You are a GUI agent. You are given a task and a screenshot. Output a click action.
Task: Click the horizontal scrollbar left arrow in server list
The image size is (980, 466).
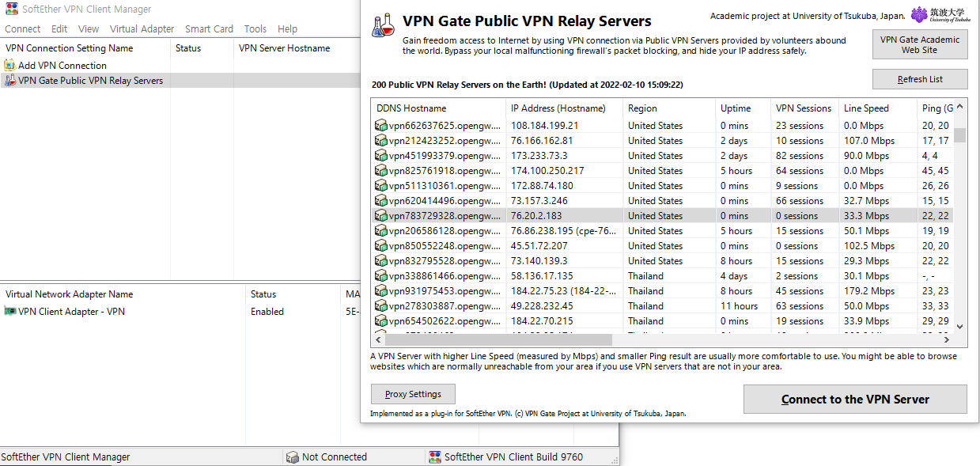378,339
